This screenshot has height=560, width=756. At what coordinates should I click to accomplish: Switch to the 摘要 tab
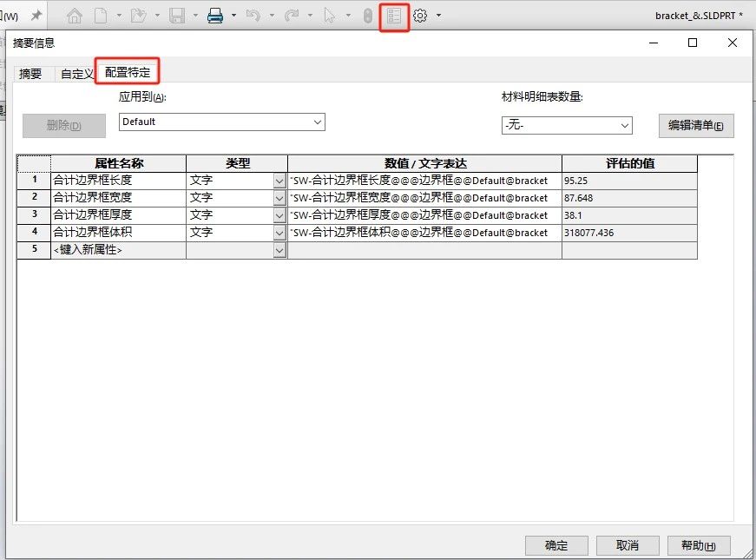(30, 74)
